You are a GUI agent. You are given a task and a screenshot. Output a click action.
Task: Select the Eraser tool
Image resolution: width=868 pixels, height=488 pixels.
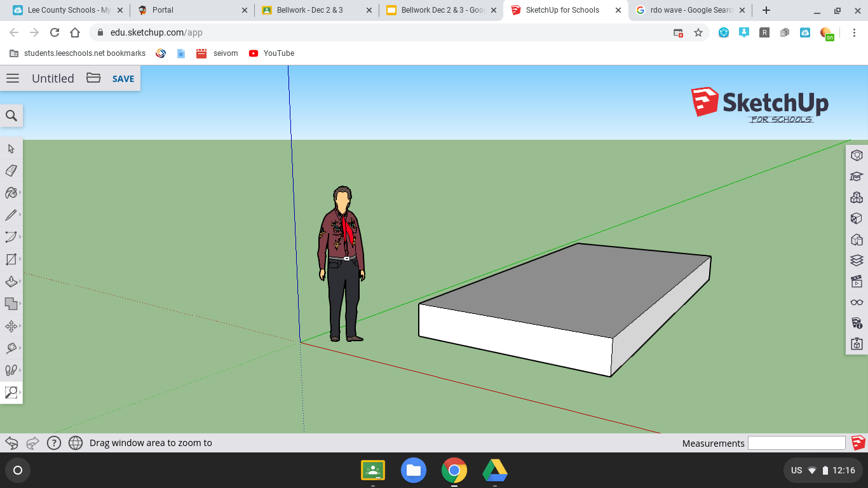pos(11,171)
